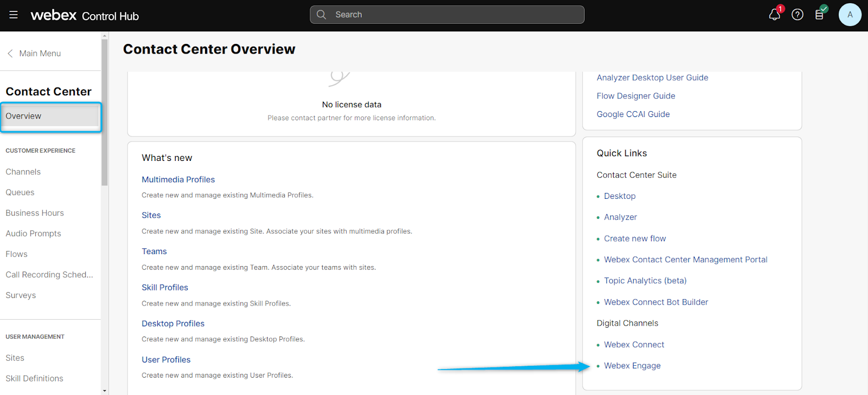Open the Webex Connect link
The image size is (868, 395).
(x=634, y=345)
